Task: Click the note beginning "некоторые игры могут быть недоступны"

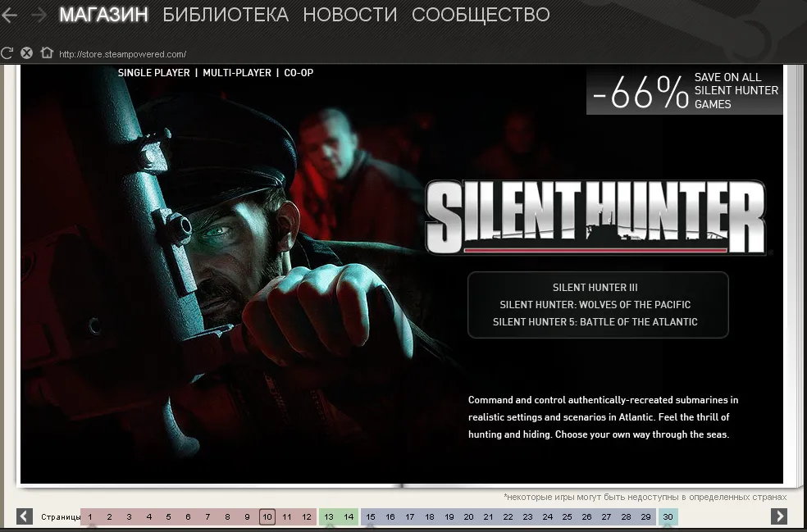Action: point(645,497)
